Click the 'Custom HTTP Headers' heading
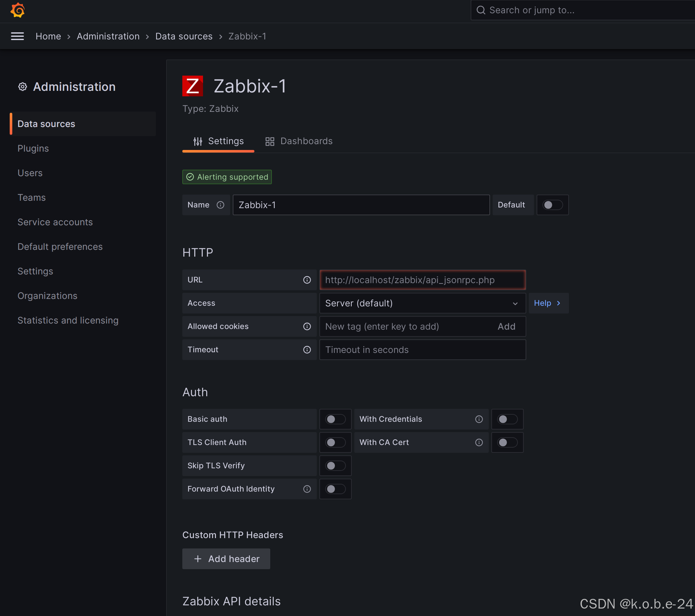The height and width of the screenshot is (616, 695). click(232, 535)
